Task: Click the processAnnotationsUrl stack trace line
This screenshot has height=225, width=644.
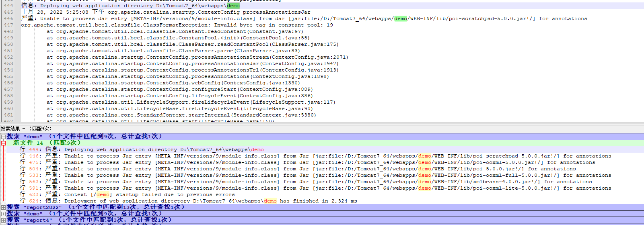Action: coord(193,70)
